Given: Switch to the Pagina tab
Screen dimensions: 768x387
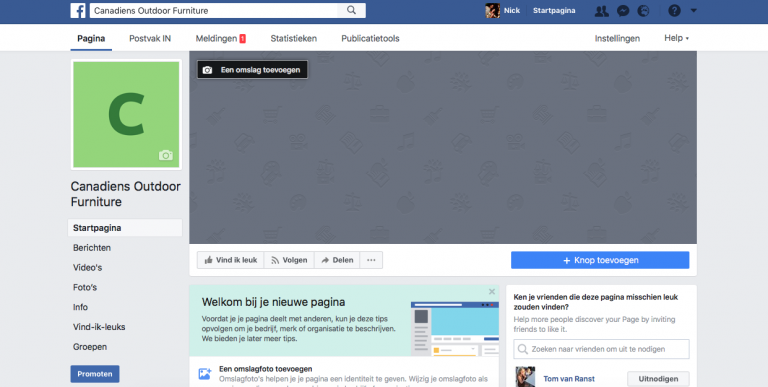Looking at the screenshot, I should pyautogui.click(x=91, y=38).
